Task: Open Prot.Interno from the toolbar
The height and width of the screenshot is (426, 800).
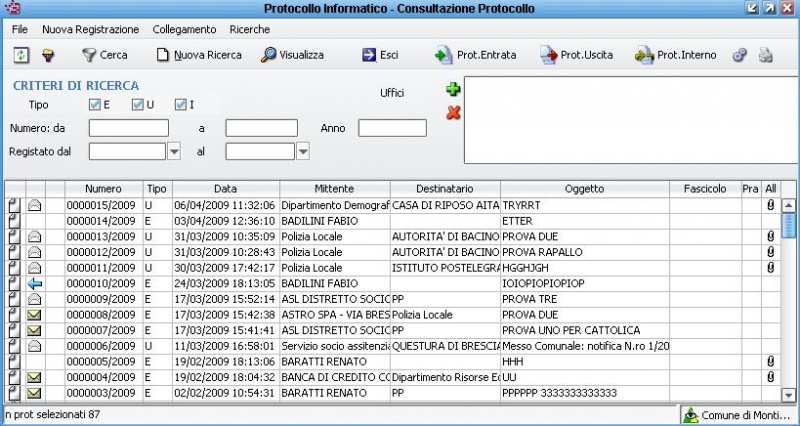Action: 675,55
